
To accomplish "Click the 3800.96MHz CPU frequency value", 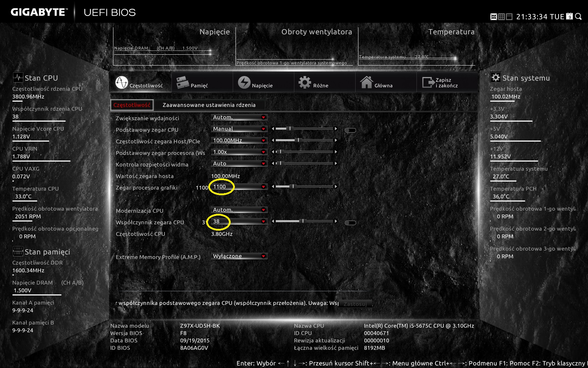I will tap(28, 97).
